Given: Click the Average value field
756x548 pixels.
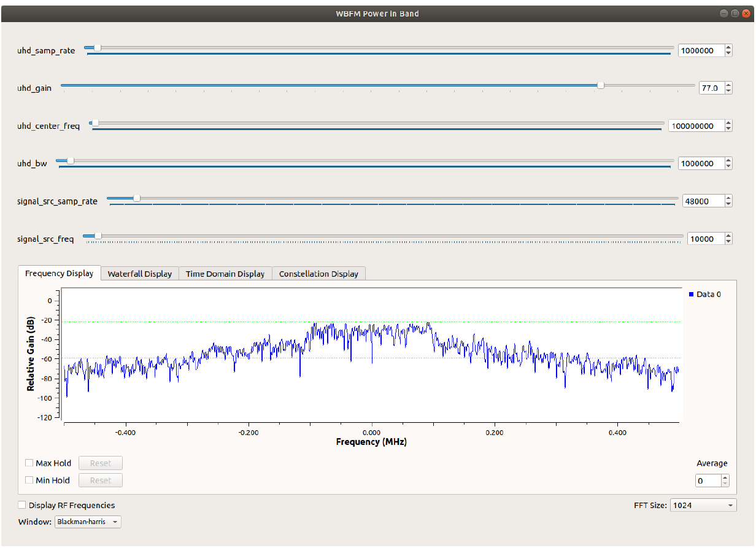Looking at the screenshot, I should (708, 480).
